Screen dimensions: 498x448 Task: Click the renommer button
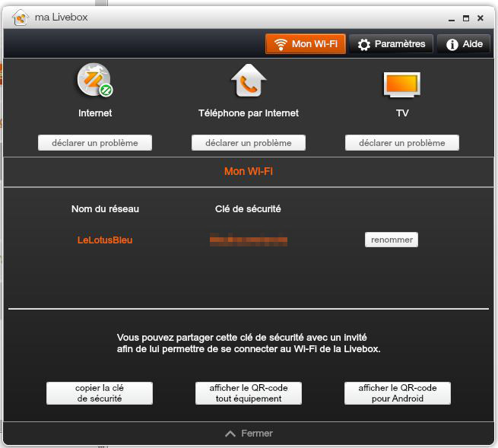click(392, 240)
